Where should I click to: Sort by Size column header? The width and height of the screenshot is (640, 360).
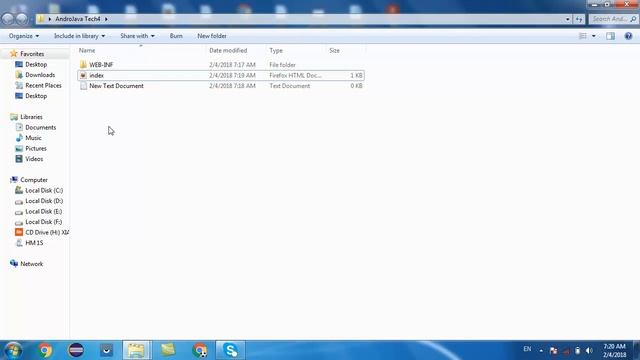[334, 50]
